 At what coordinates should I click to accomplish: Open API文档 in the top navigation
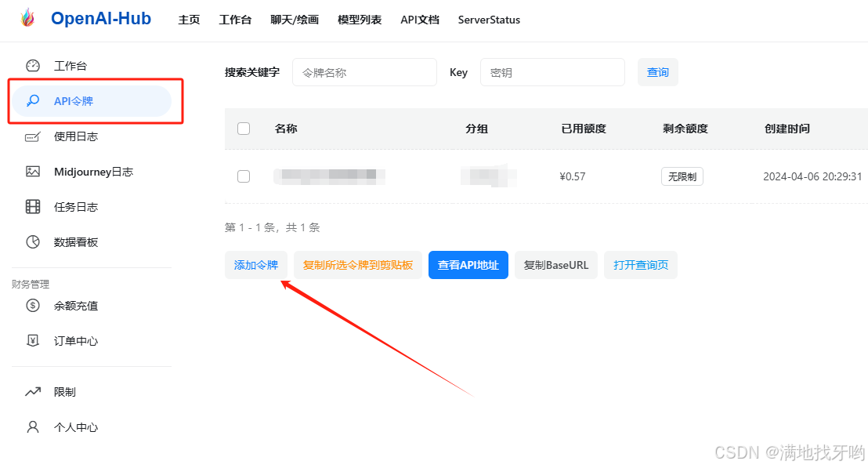[420, 20]
